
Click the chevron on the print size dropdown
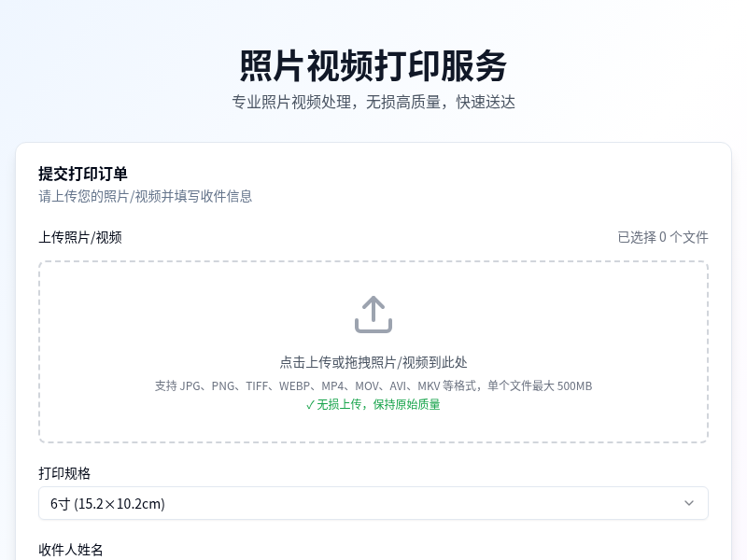pos(689,503)
